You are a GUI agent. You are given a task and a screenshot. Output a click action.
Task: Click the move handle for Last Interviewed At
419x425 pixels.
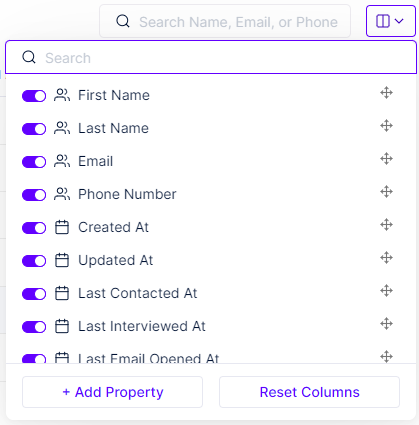386,324
